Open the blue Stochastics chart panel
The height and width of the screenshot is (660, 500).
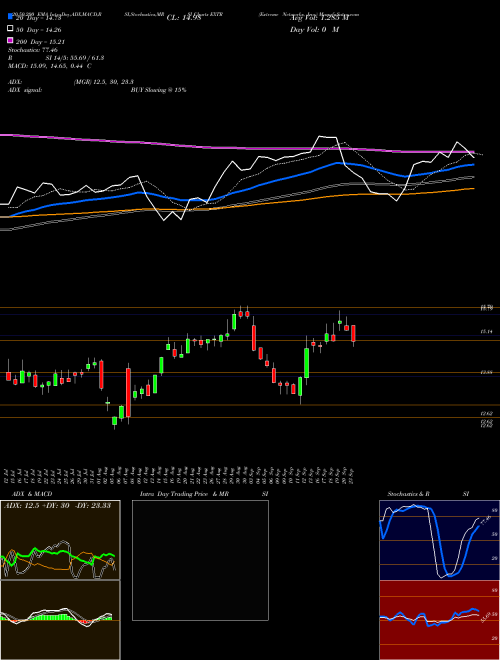pos(439,540)
